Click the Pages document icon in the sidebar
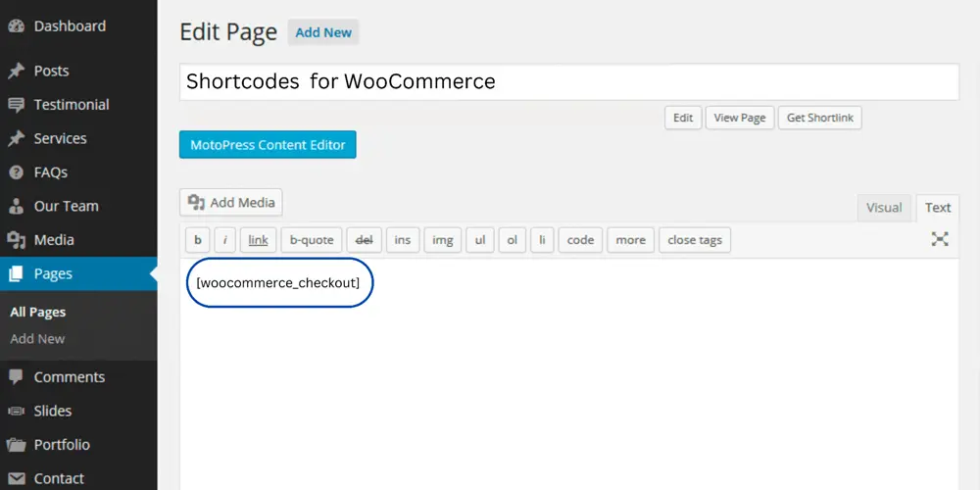Screen dimensions: 980x490 [16, 273]
